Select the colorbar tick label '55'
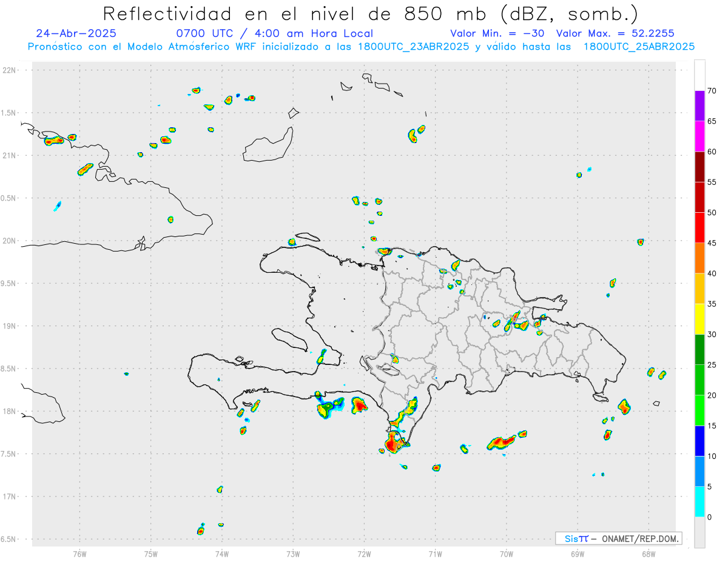 pos(712,182)
